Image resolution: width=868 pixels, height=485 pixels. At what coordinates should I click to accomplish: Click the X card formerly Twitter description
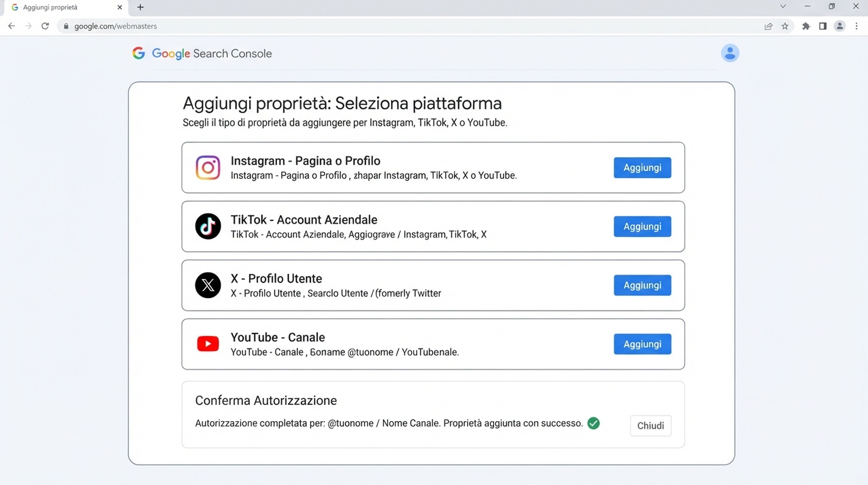point(336,293)
